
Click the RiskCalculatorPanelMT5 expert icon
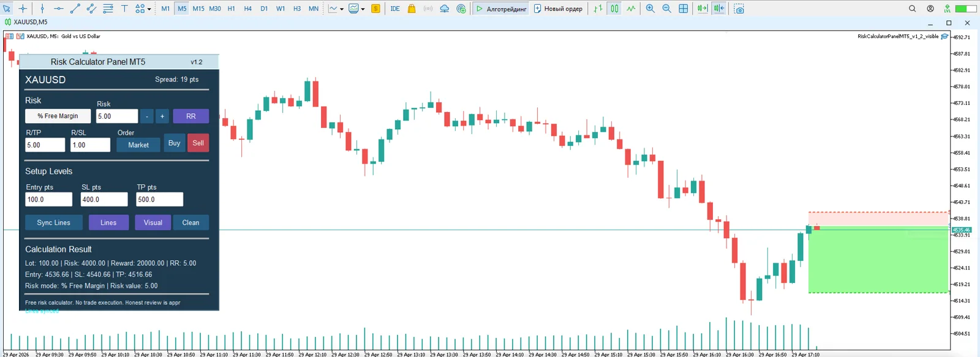point(944,36)
